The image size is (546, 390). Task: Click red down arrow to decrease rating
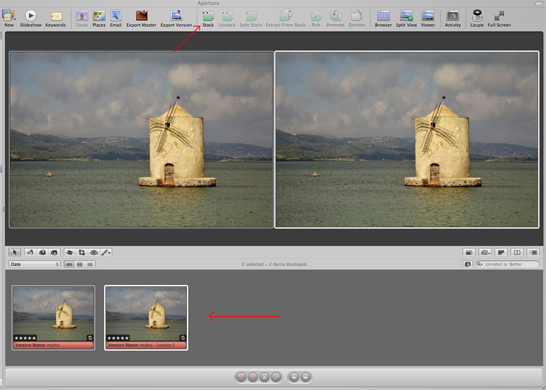tap(253, 377)
